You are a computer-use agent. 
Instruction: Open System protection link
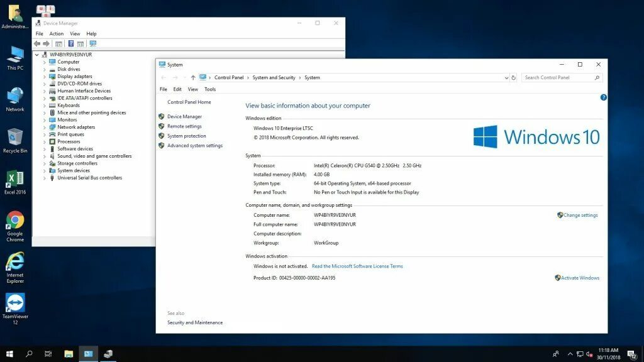coord(186,136)
